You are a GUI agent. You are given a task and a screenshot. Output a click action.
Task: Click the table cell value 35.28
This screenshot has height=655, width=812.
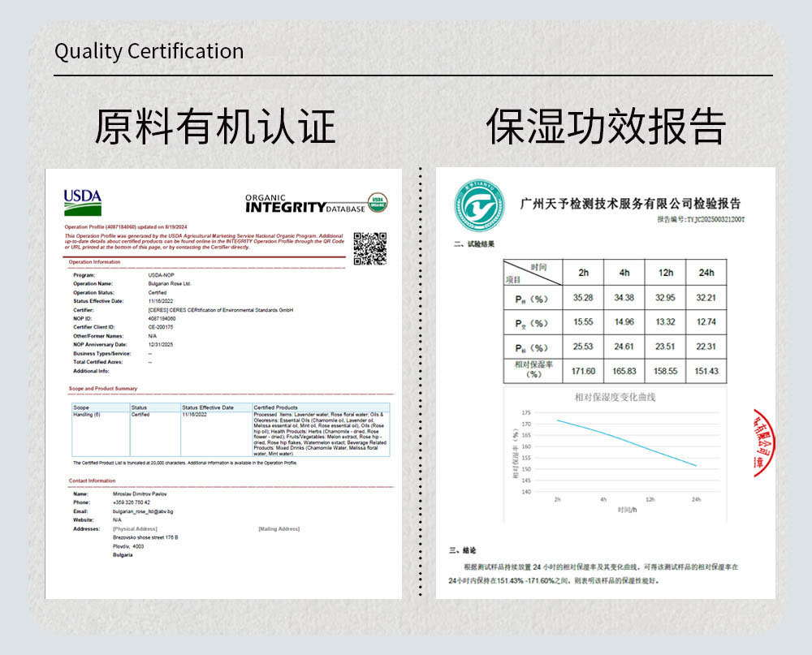583,298
